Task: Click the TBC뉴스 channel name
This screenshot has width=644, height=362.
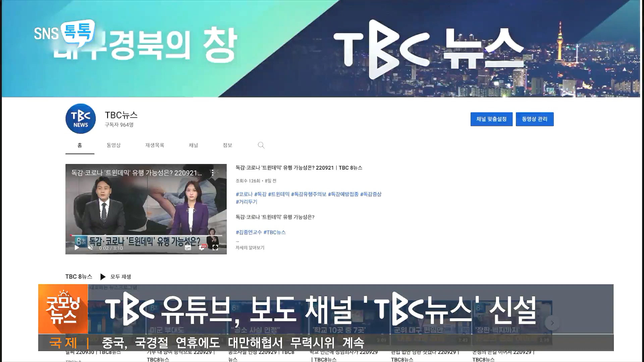Action: pyautogui.click(x=121, y=115)
